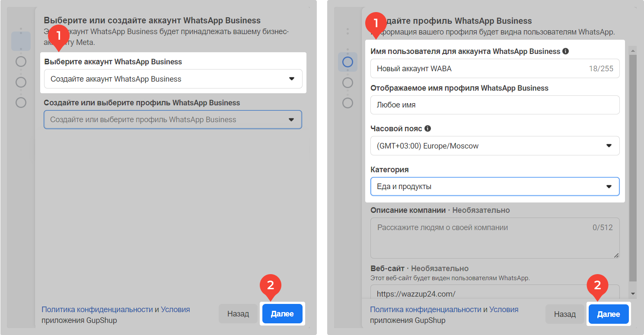
Task: Click Назад button in right dialog
Action: pos(565,314)
